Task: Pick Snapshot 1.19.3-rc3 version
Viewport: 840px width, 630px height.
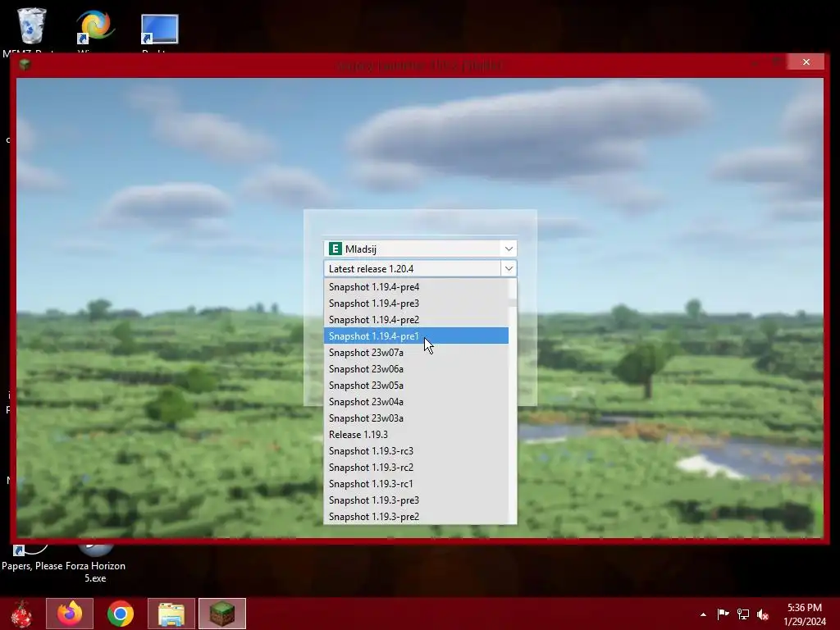Action: pos(416,451)
